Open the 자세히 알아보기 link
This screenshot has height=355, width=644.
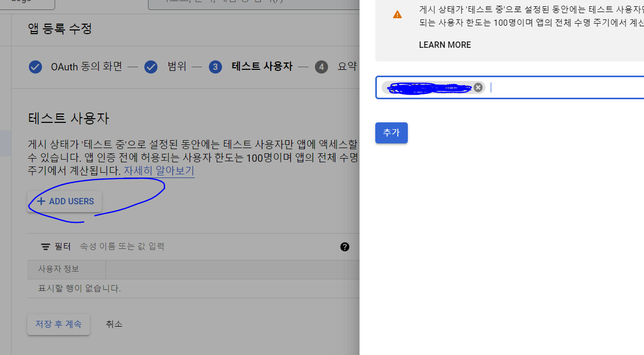[x=159, y=171]
